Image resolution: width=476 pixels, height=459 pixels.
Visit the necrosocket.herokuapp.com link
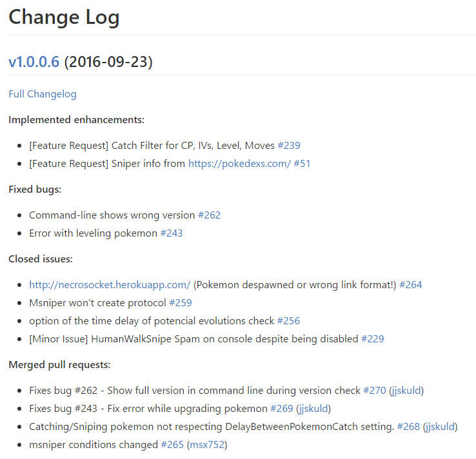tap(110, 285)
